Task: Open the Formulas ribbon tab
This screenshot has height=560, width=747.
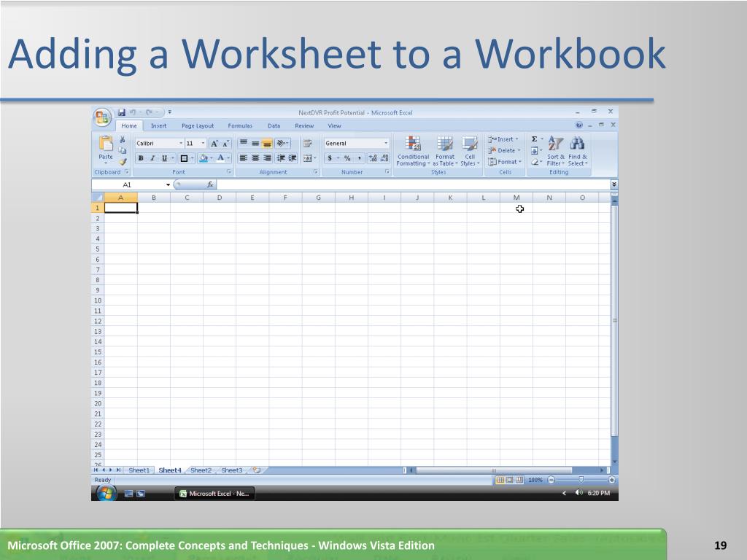Action: (240, 125)
